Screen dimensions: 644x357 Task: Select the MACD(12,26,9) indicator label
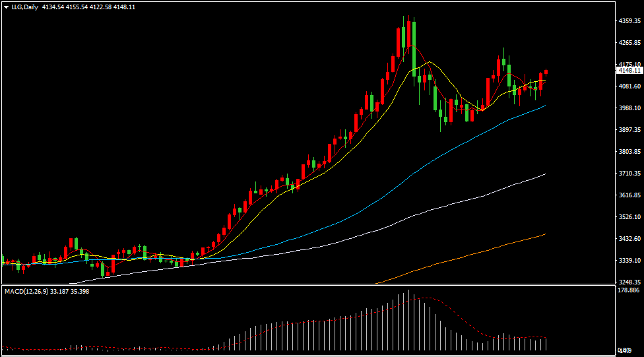coord(26,291)
